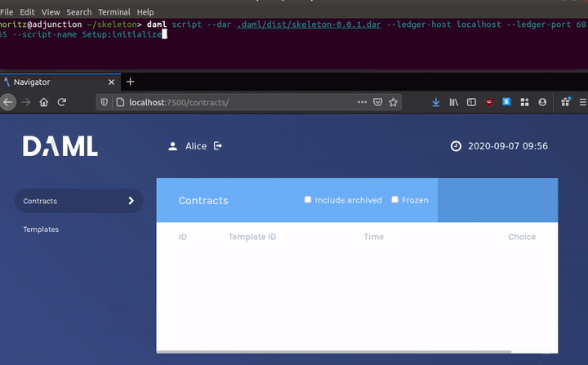Open the grid-plus extension icon

pos(524,102)
